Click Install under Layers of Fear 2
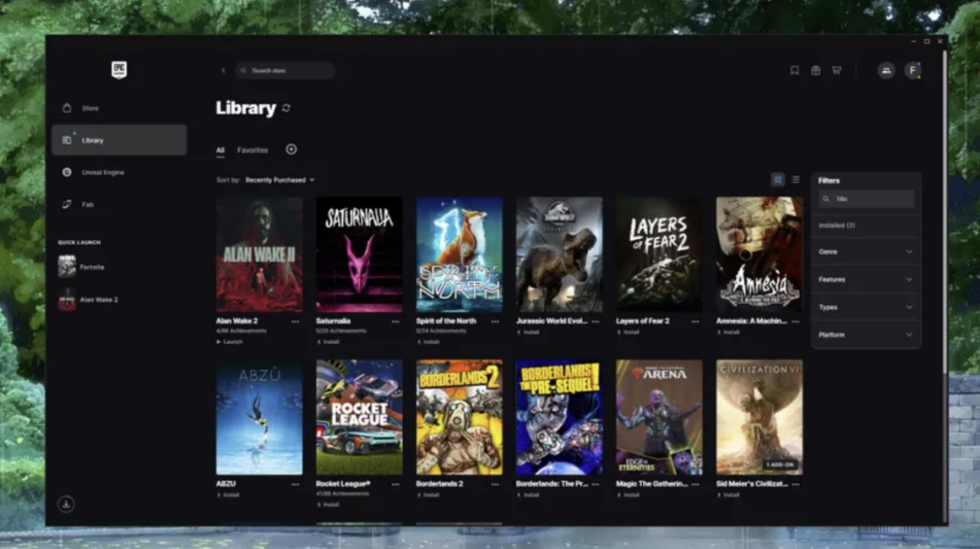The width and height of the screenshot is (980, 549). coord(628,332)
